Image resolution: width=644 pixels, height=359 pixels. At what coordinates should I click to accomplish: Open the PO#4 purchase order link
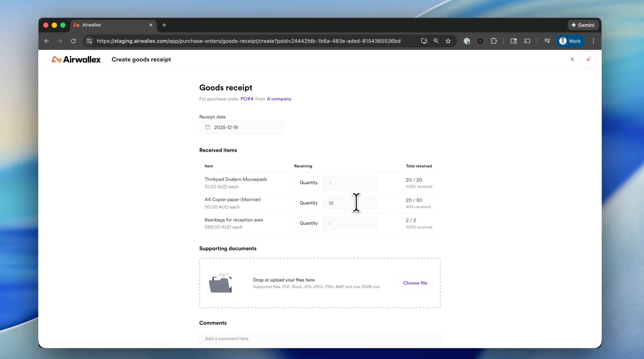coord(247,99)
